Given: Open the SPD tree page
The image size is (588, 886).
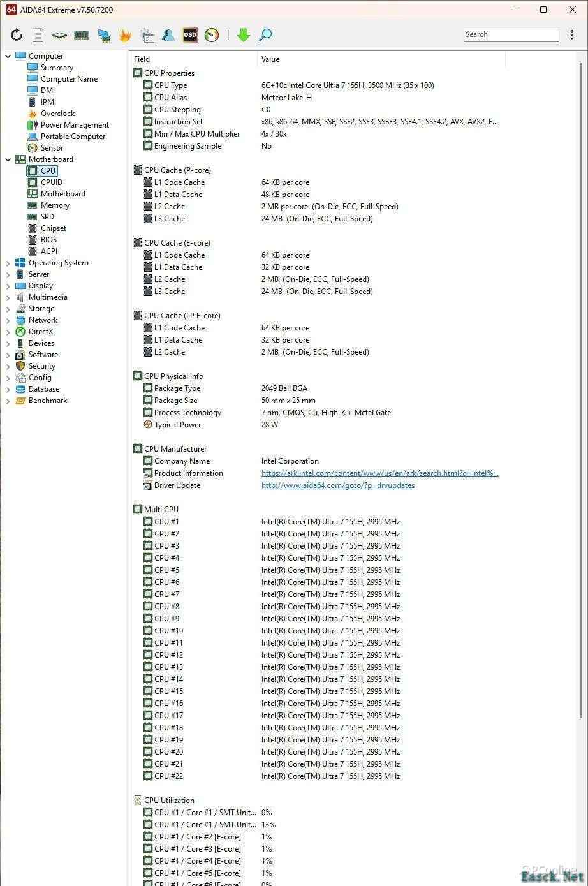Looking at the screenshot, I should (47, 217).
